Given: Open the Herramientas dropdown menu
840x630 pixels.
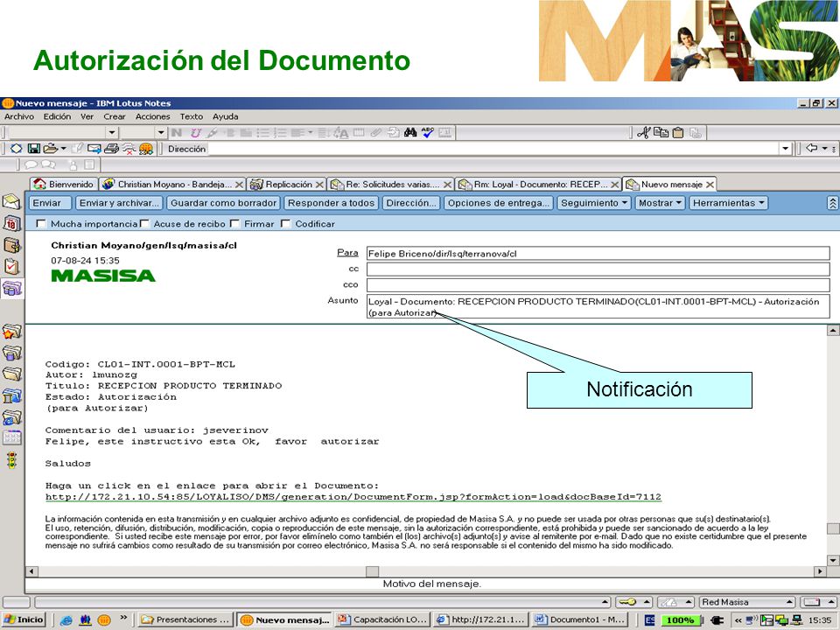Looking at the screenshot, I should point(729,203).
